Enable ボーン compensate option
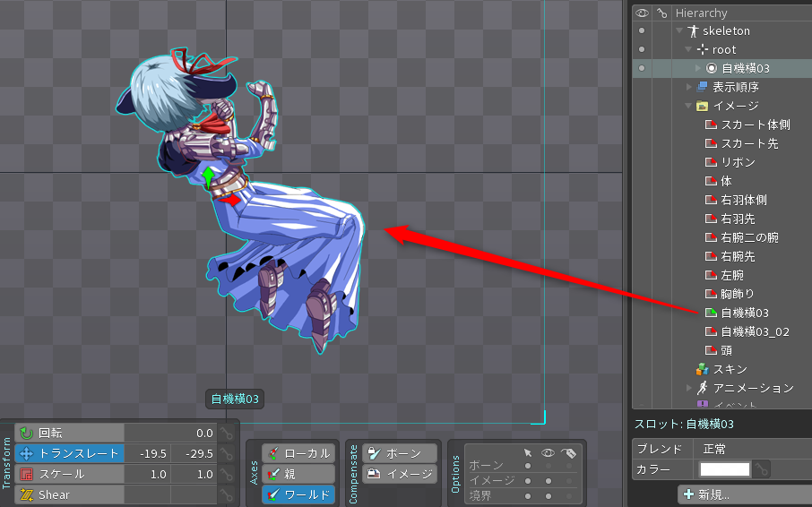The width and height of the screenshot is (812, 507). coord(399,454)
